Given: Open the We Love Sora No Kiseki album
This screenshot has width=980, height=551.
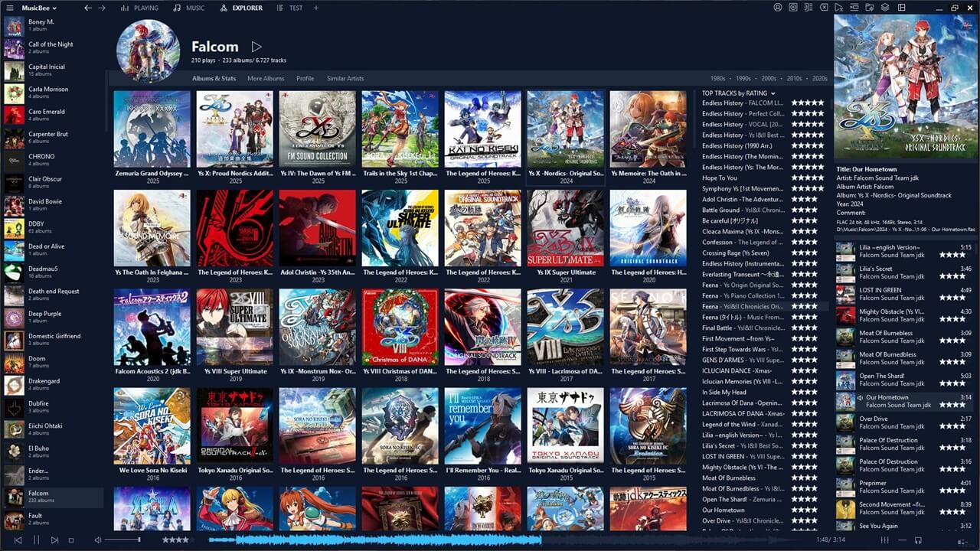Looking at the screenshot, I should point(152,426).
